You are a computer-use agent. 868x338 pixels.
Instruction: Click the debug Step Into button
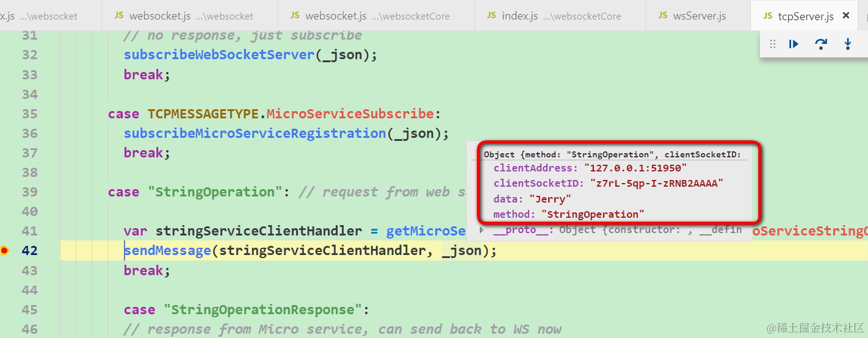click(x=848, y=44)
